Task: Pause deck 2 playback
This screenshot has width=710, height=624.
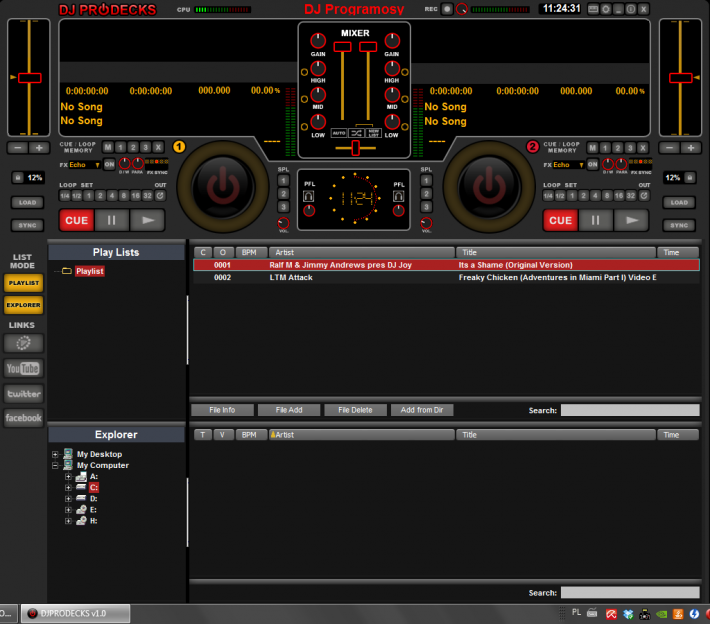Action: coord(595,221)
